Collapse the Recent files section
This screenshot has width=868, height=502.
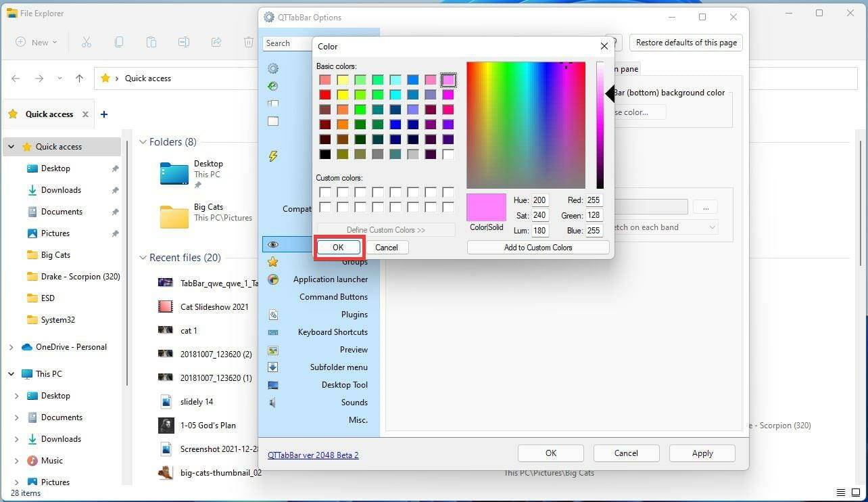tap(142, 258)
